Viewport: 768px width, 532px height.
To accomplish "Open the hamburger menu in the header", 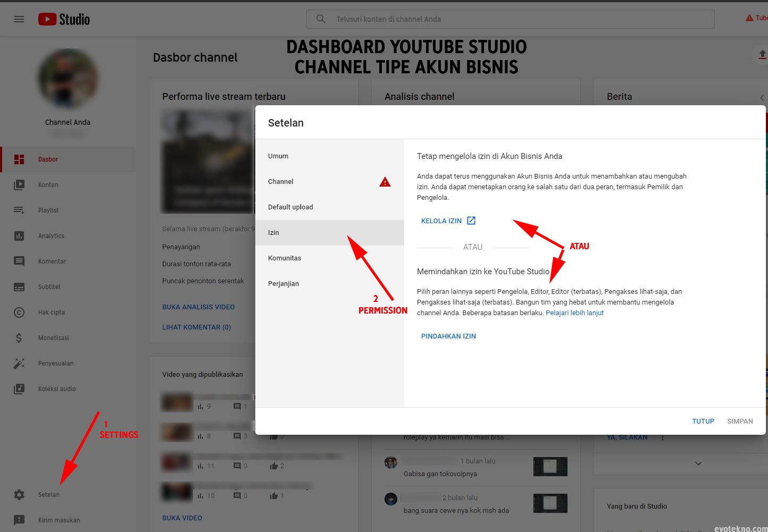I will [19, 19].
